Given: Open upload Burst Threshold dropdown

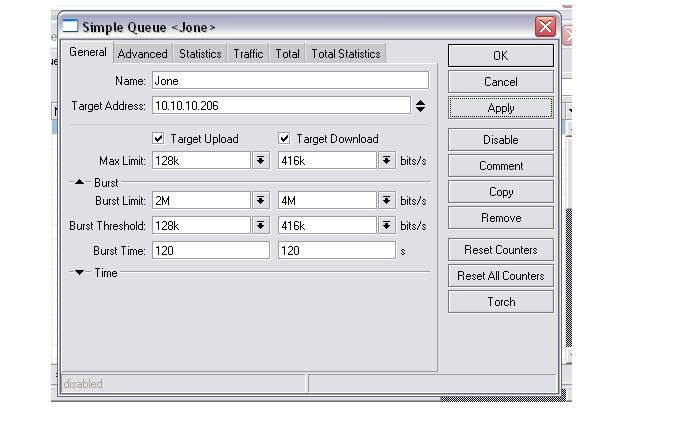Looking at the screenshot, I should pos(260,225).
